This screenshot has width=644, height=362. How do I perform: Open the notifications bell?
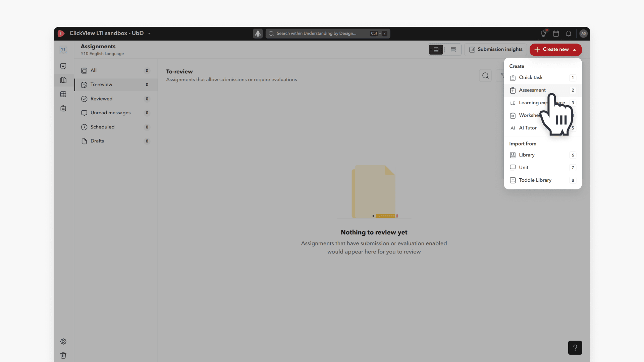(x=569, y=34)
